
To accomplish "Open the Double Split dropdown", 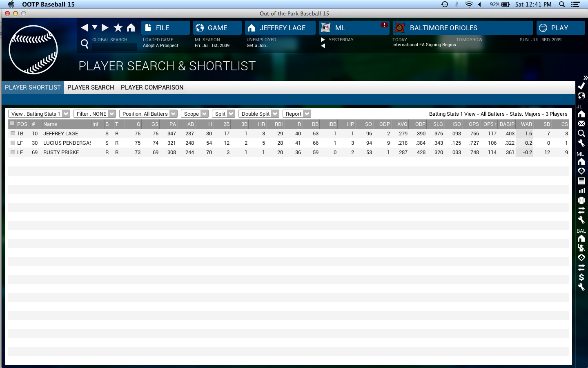I will (259, 114).
